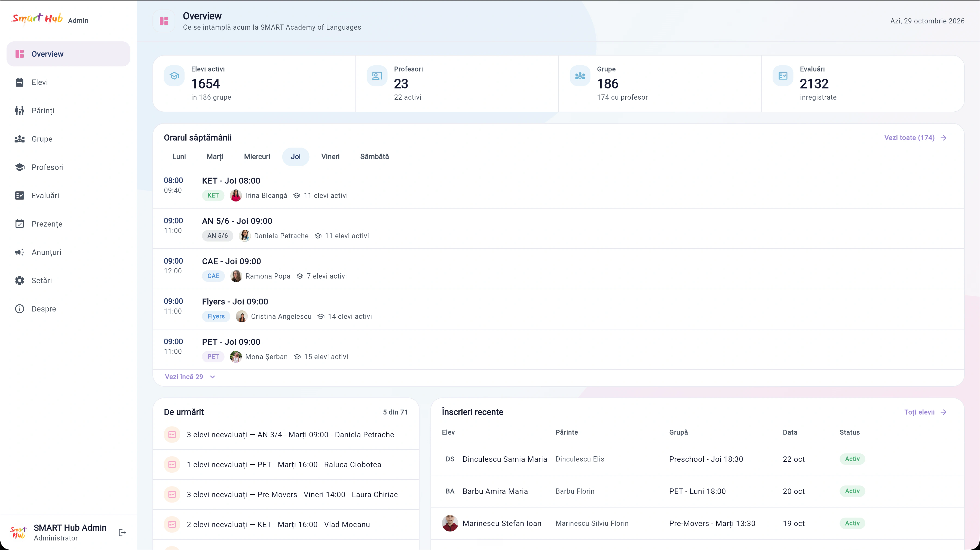
Task: Select the Joi day tab
Action: point(296,157)
